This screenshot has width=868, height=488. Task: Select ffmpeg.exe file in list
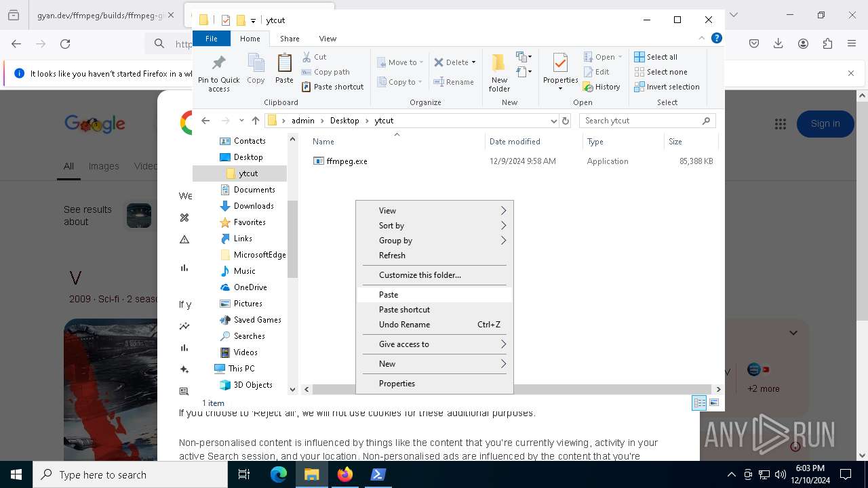coord(347,161)
